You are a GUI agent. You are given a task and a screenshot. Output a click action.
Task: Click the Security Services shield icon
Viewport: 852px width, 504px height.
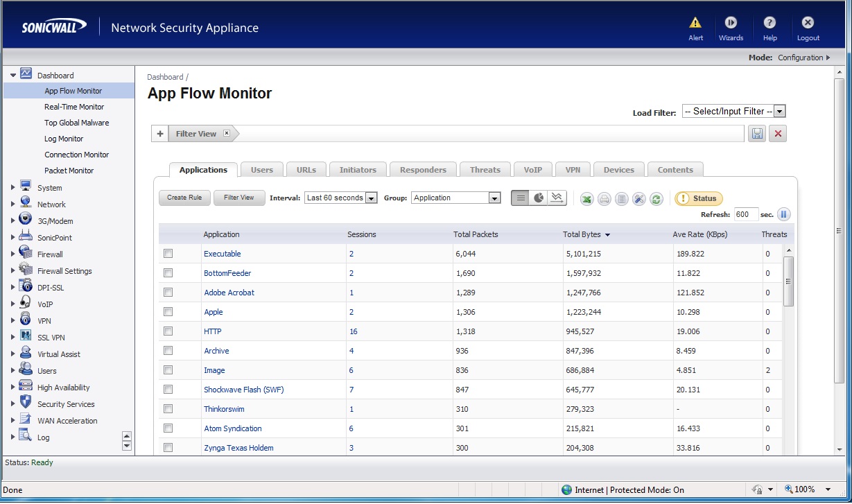(26, 402)
